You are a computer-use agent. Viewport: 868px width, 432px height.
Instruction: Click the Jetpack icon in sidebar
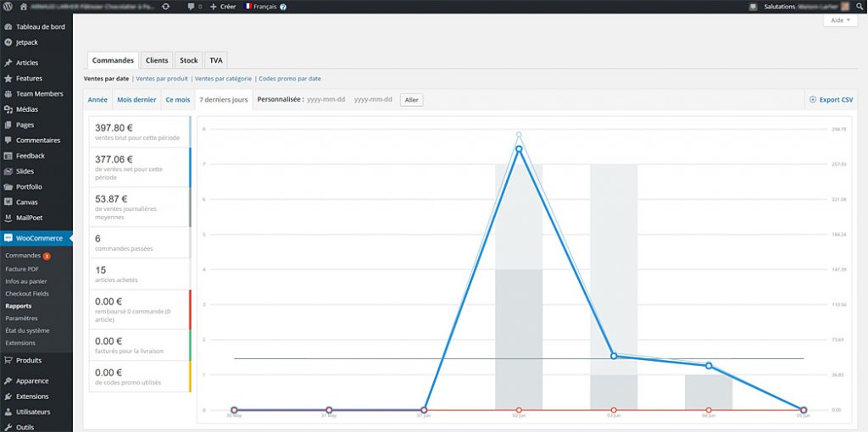(8, 42)
